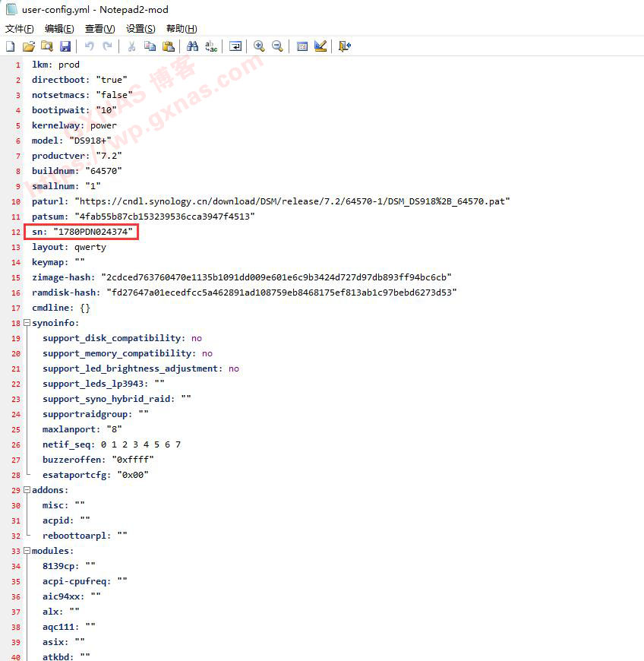The width and height of the screenshot is (644, 661).
Task: Click the zimage-hash value
Action: coord(276,277)
